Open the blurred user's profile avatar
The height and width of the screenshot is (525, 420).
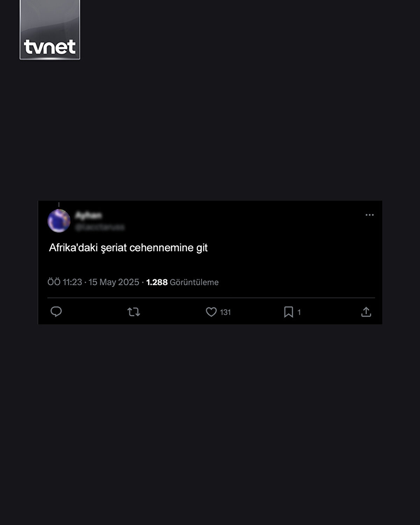59,221
